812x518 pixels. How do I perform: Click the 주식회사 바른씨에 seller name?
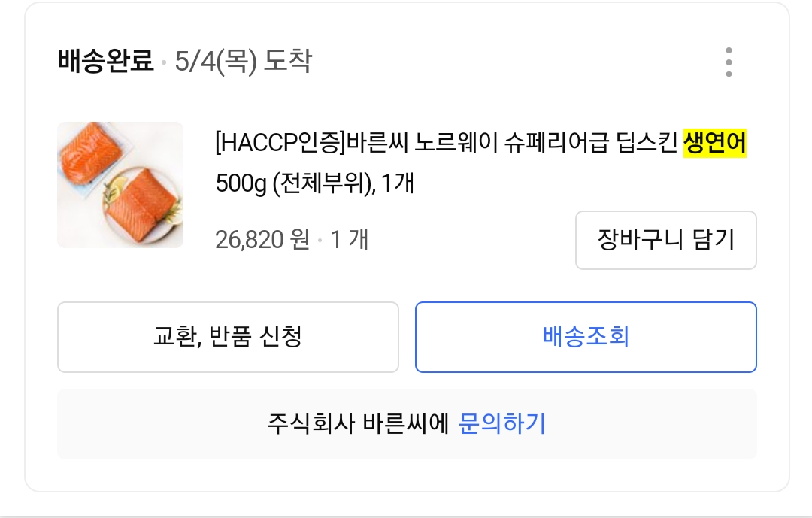[358, 423]
